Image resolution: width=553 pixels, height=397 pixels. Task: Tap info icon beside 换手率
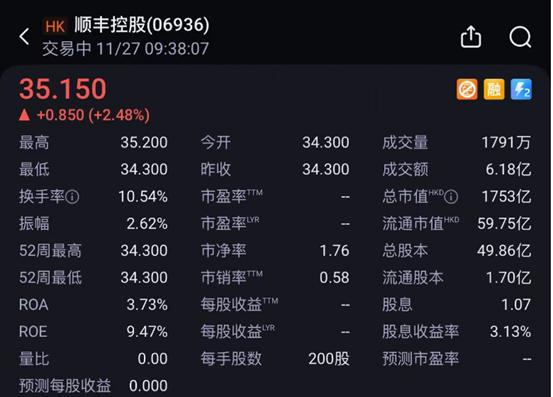tap(72, 197)
